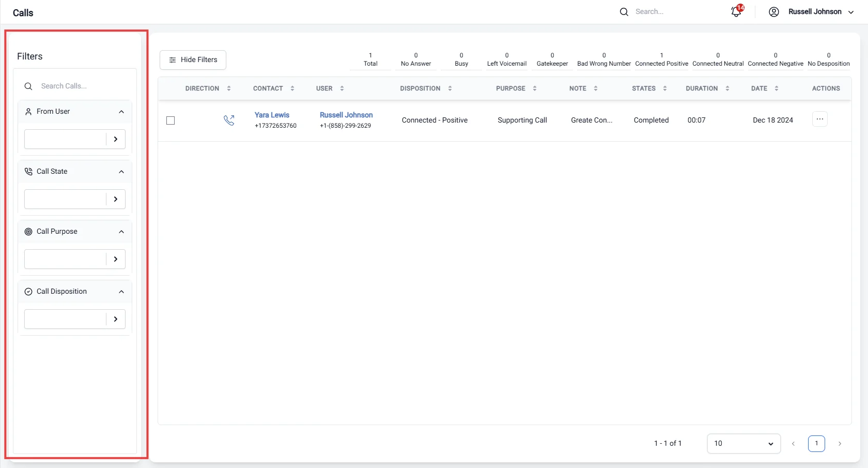
Task: Select the Yara Lewis call row checkbox
Action: point(171,120)
